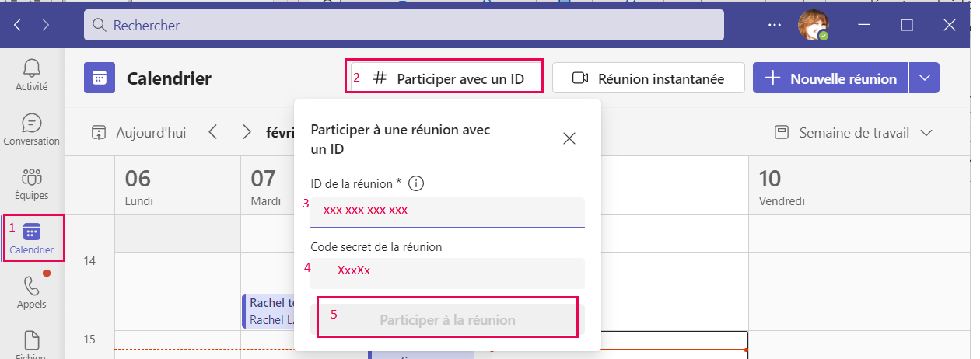Navigate back with the left arrow
The width and height of the screenshot is (980, 359).
point(18,25)
